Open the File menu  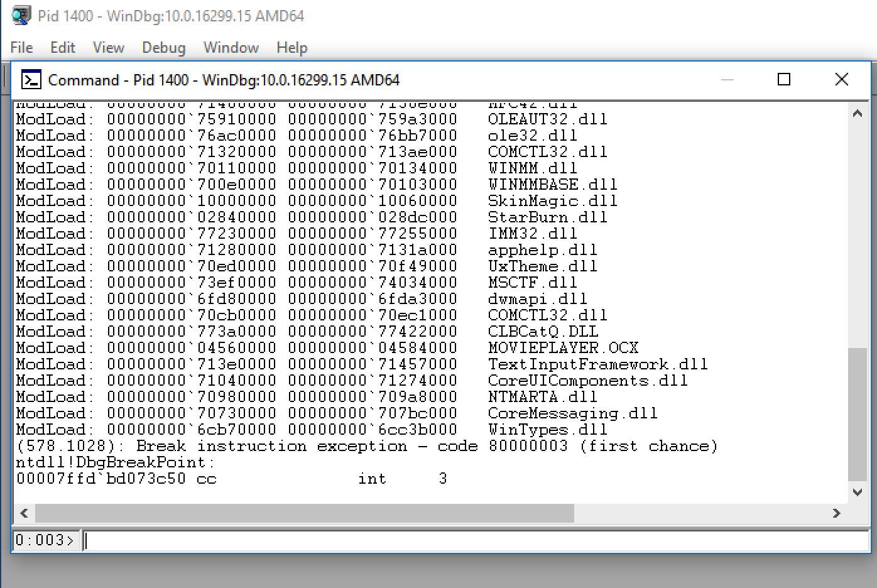pos(21,48)
